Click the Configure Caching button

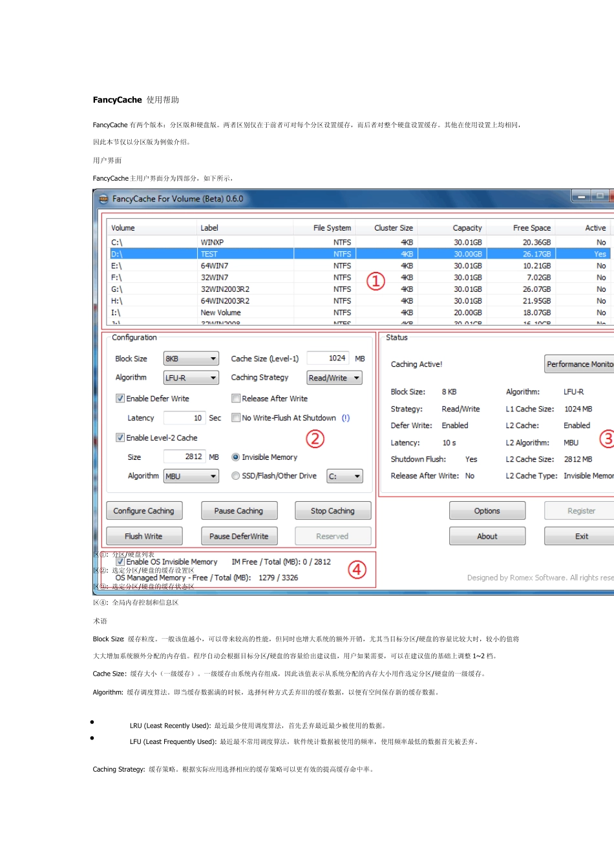(x=144, y=511)
